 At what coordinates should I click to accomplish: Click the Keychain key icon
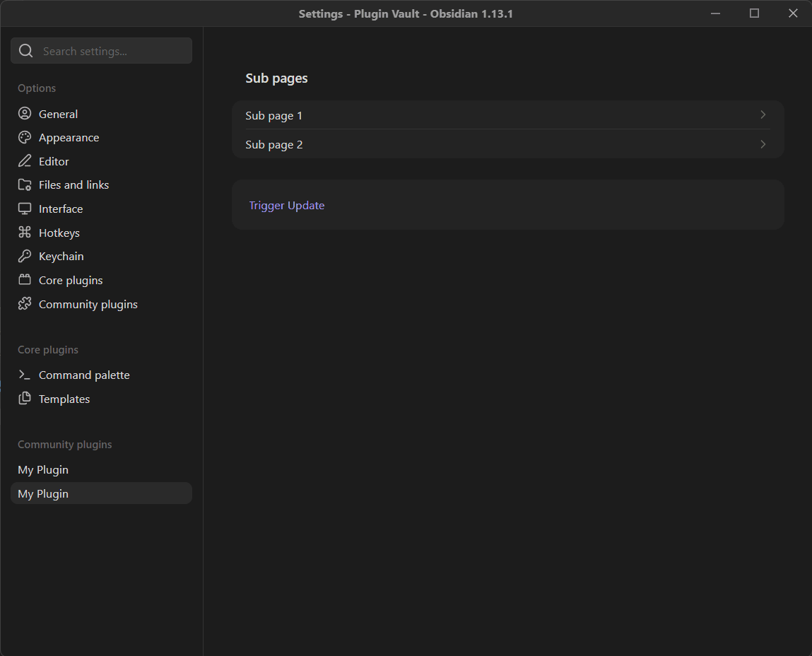coord(24,256)
